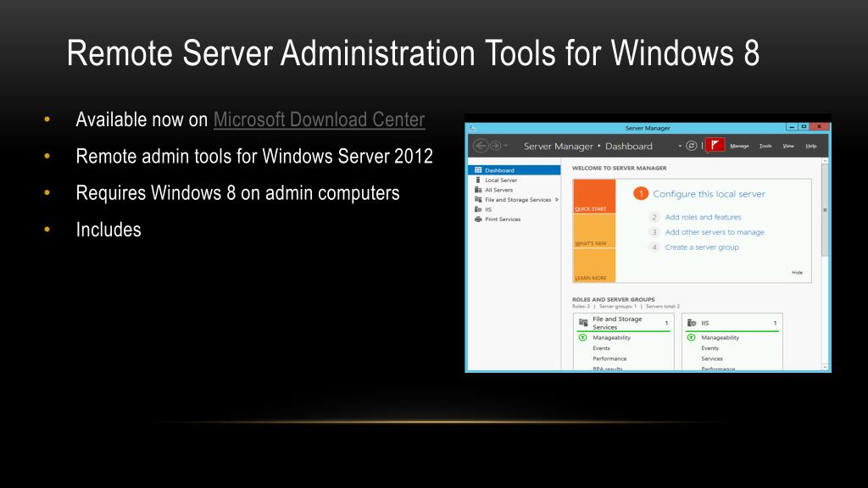This screenshot has width=868, height=488.
Task: Click File and Storage Services sidebar icon
Action: click(x=478, y=199)
